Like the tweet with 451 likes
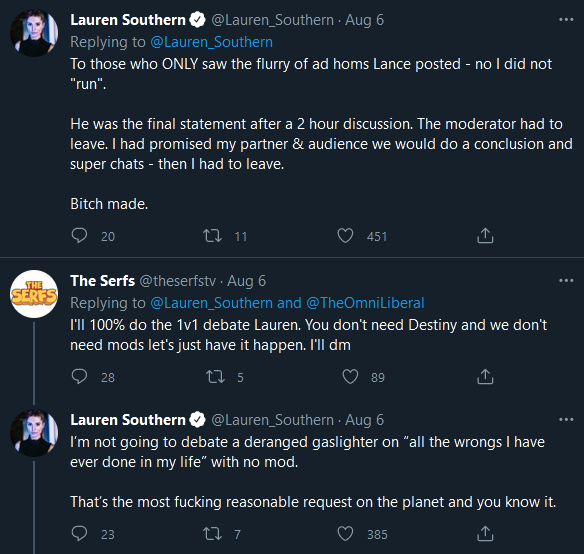 pos(345,236)
